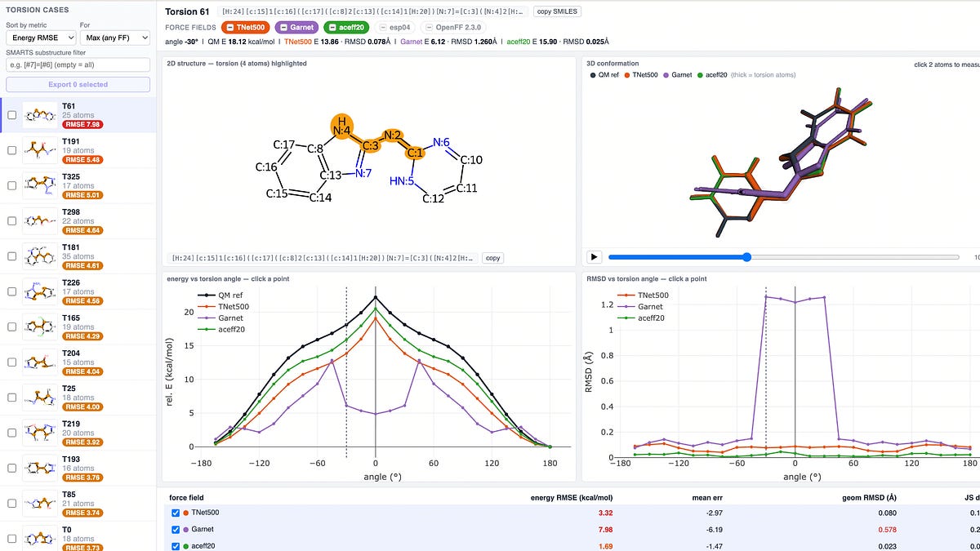Select the T298 torsion case checkbox

coord(11,220)
